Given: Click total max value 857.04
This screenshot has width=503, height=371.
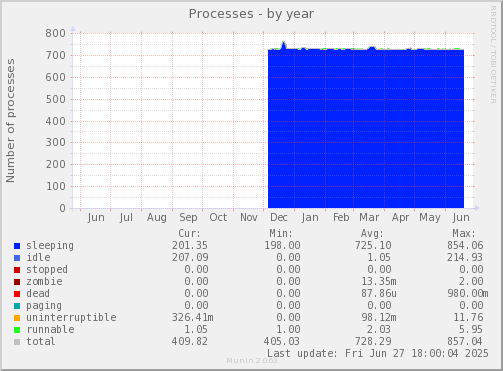Looking at the screenshot, I should click(465, 341).
